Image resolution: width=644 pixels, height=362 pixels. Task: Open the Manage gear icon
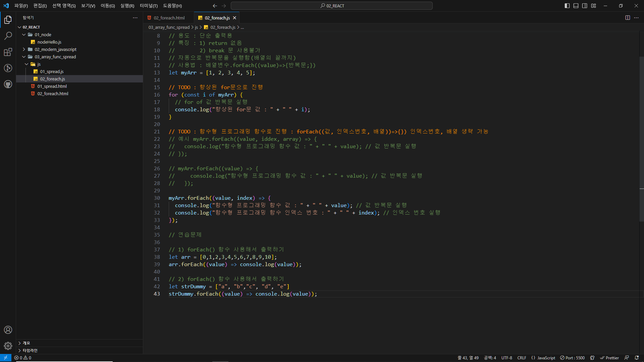(8, 346)
